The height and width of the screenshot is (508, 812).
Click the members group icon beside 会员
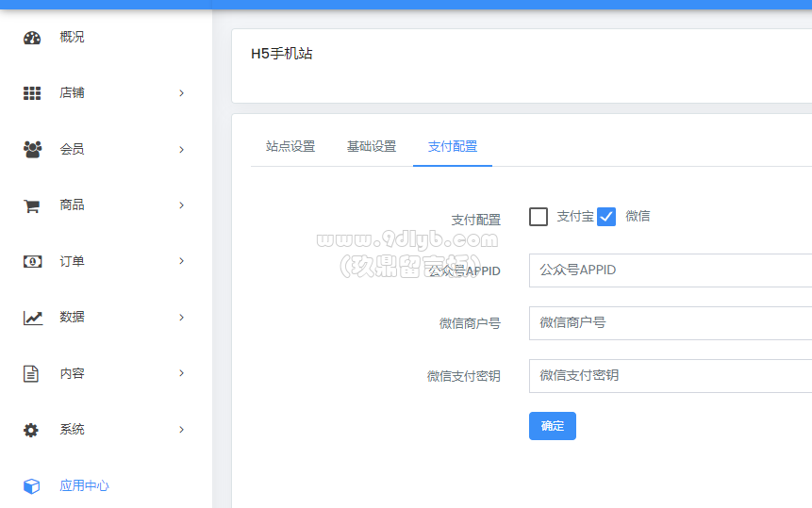(x=32, y=149)
